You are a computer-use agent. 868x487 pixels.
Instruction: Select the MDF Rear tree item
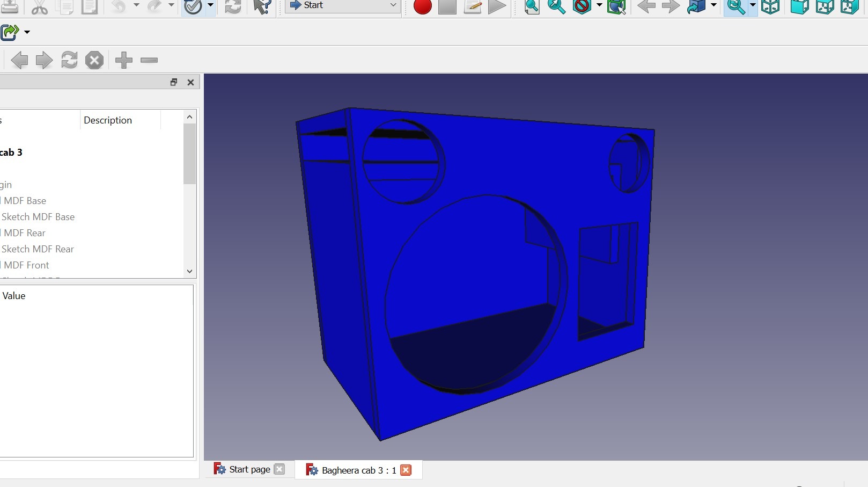[24, 233]
